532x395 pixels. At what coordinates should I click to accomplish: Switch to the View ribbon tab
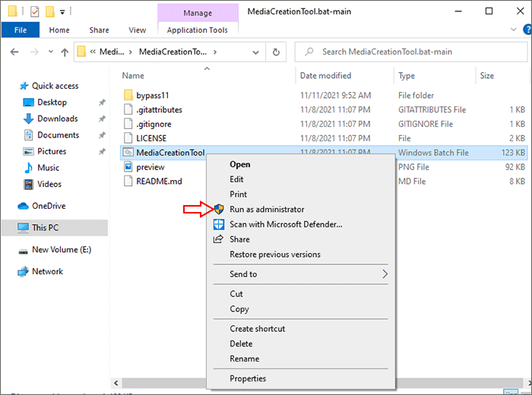click(x=137, y=30)
